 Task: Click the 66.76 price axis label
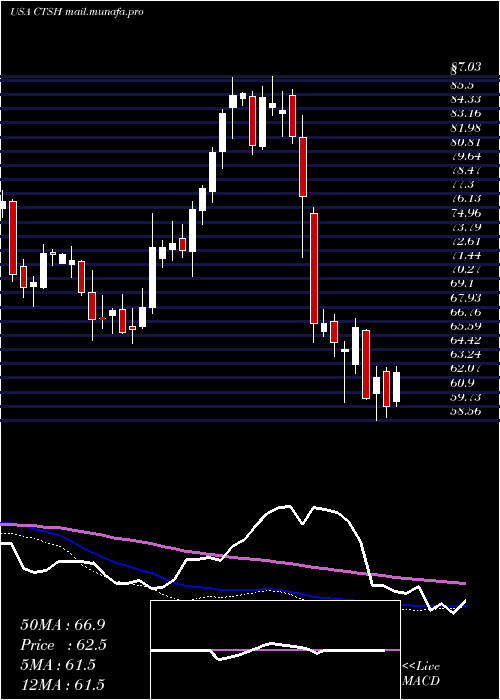pos(465,312)
